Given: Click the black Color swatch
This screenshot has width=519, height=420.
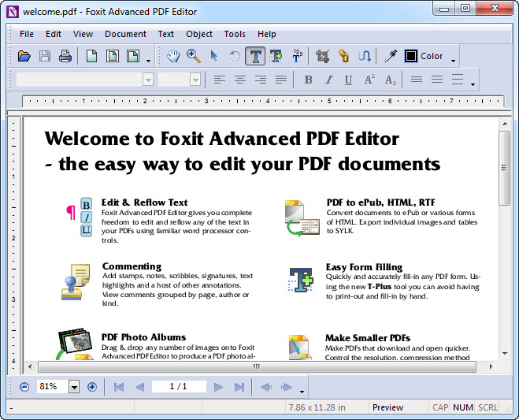Looking at the screenshot, I should pyautogui.click(x=410, y=56).
